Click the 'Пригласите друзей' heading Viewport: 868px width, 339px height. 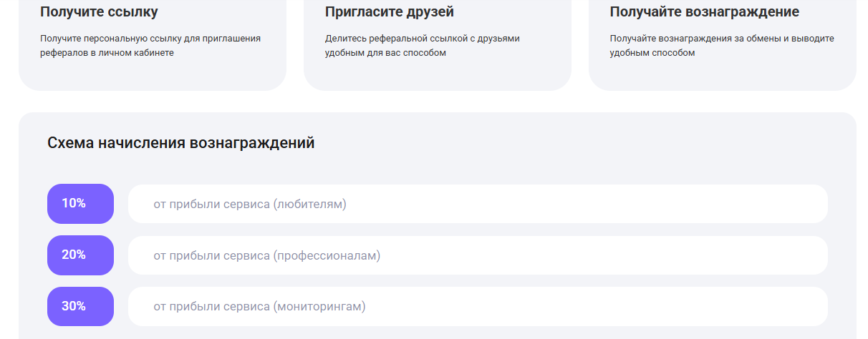click(389, 12)
